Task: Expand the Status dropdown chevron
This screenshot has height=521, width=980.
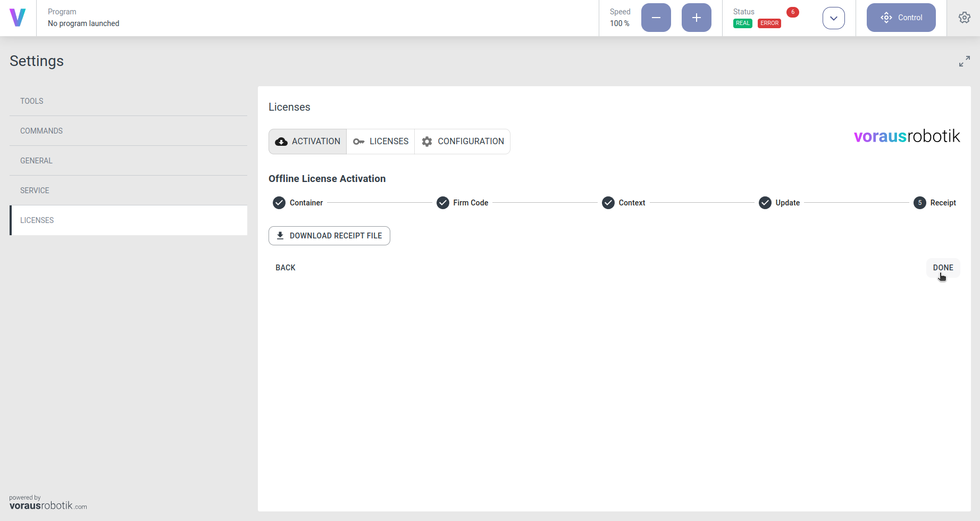Action: point(833,18)
